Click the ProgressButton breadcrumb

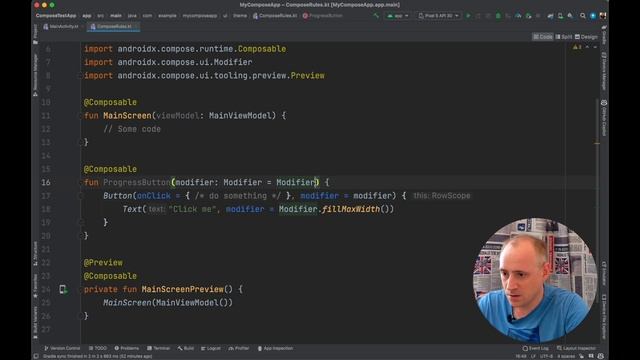pyautogui.click(x=322, y=16)
